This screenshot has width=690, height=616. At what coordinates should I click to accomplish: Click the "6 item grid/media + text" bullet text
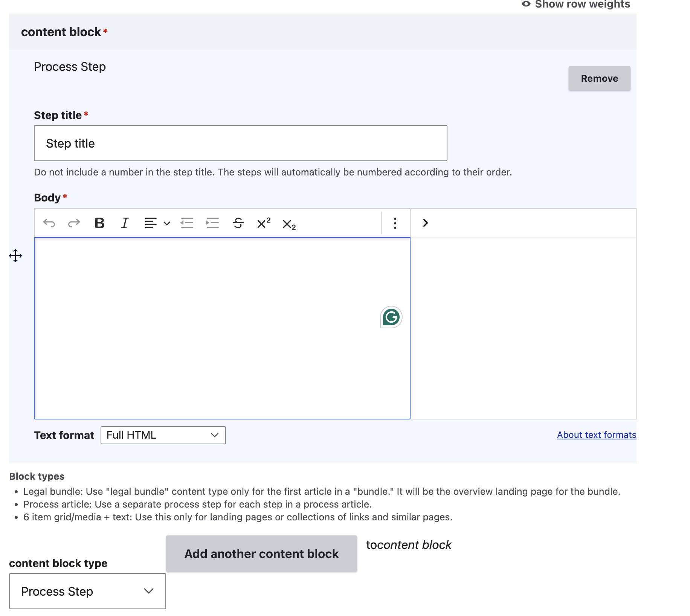[x=238, y=517]
